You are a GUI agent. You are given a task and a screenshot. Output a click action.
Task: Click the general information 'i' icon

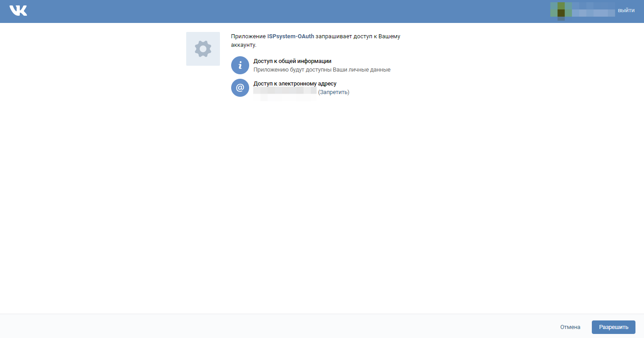240,65
